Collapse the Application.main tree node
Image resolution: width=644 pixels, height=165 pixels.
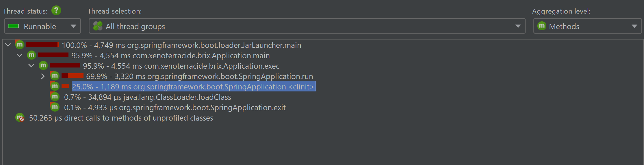(20, 55)
